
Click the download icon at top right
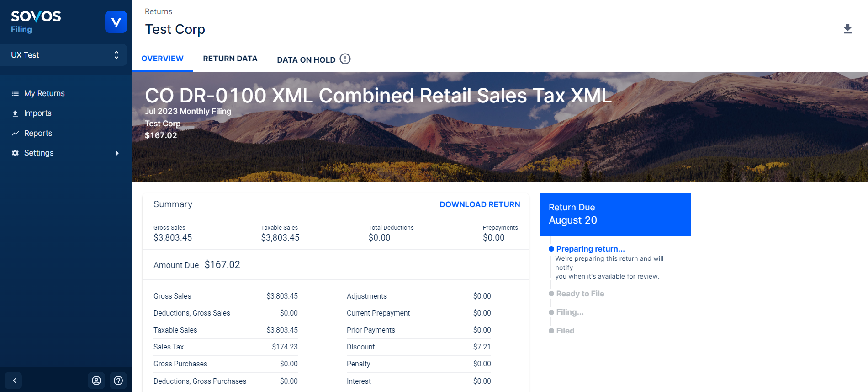pyautogui.click(x=847, y=29)
